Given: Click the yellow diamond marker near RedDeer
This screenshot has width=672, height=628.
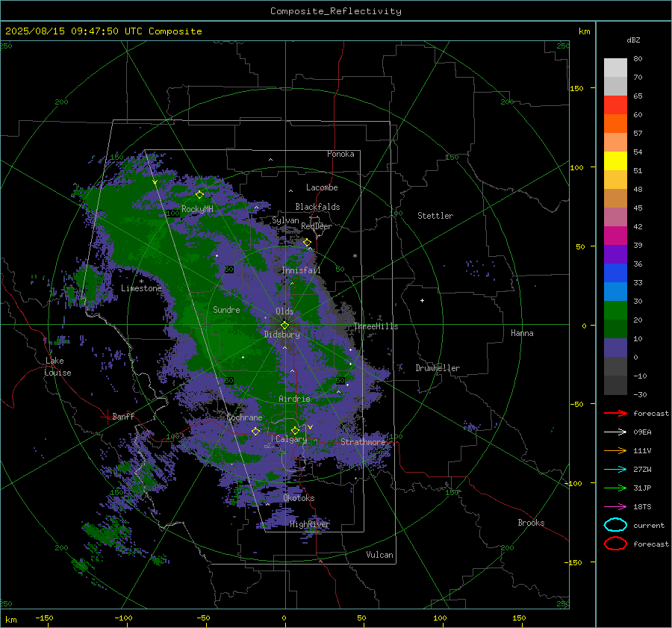Looking at the screenshot, I should point(307,243).
